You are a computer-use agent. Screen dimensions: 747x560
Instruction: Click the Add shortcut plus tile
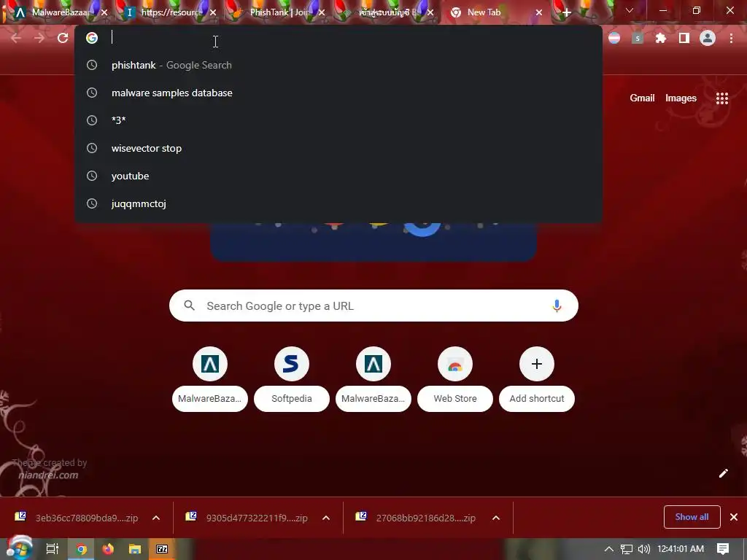[x=537, y=379]
